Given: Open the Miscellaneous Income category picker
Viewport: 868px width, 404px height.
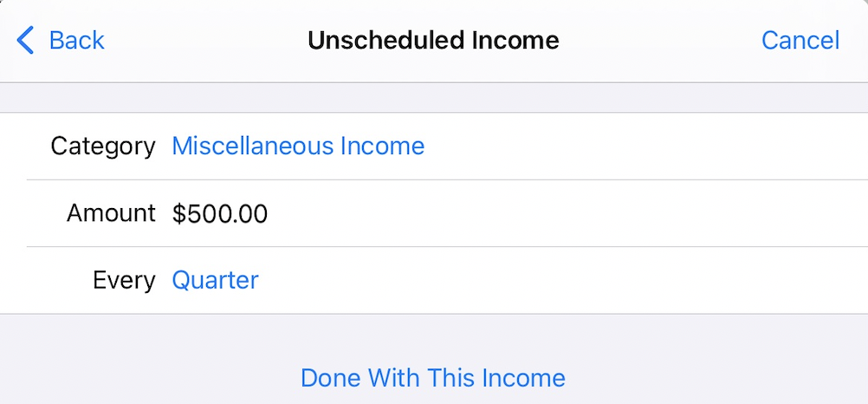Looking at the screenshot, I should pyautogui.click(x=298, y=147).
